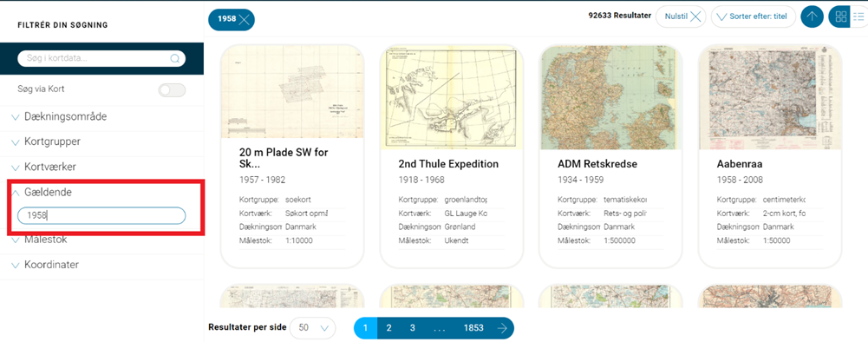Viewport: 868px width, 342px height.
Task: Reset filters with Nulstil button
Action: tap(681, 16)
